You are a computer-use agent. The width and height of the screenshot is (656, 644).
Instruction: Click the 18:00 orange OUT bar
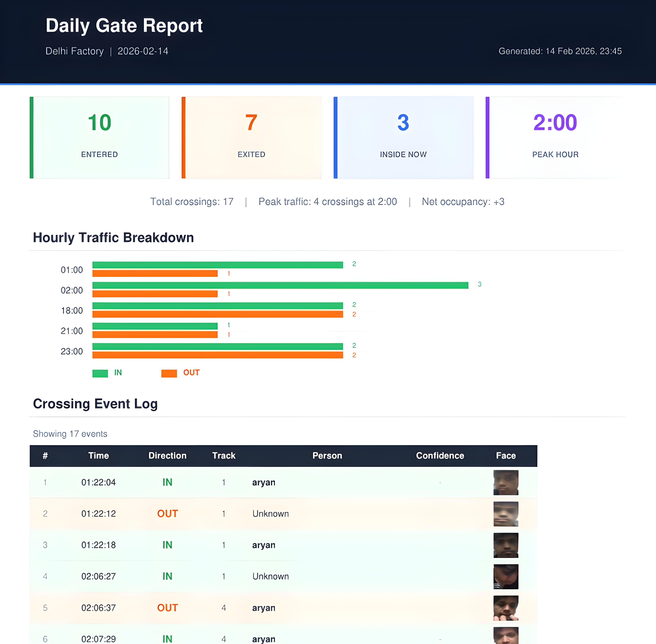217,314
